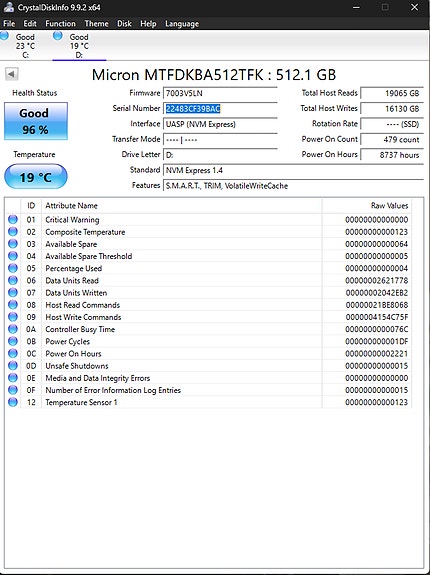The height and width of the screenshot is (575, 430).
Task: Click the CrystalDiskInfo app icon in title bar
Action: click(x=9, y=7)
